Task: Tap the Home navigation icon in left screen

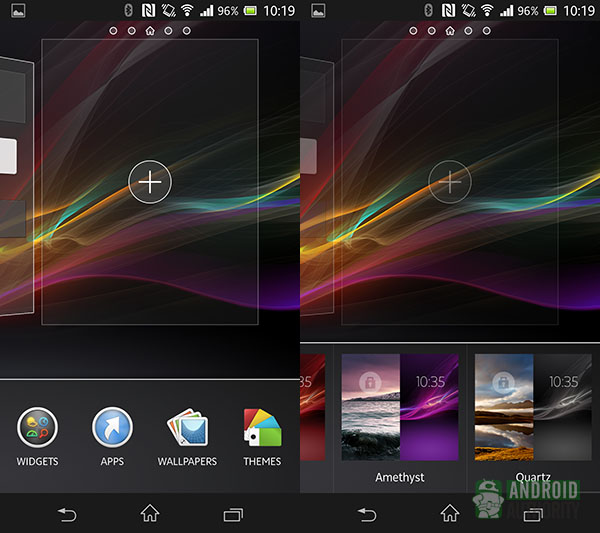Action: (x=150, y=513)
